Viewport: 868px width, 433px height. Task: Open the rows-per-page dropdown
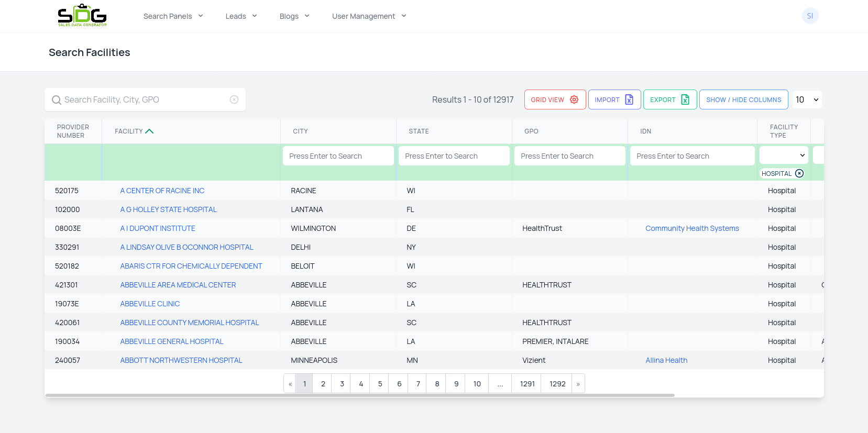(x=807, y=99)
